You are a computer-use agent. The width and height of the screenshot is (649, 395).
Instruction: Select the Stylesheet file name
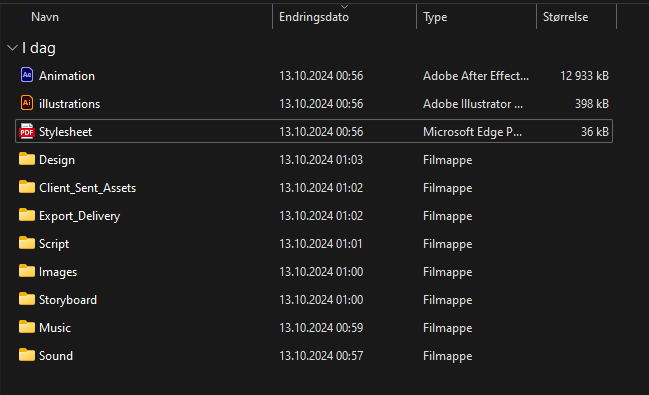click(x=65, y=132)
